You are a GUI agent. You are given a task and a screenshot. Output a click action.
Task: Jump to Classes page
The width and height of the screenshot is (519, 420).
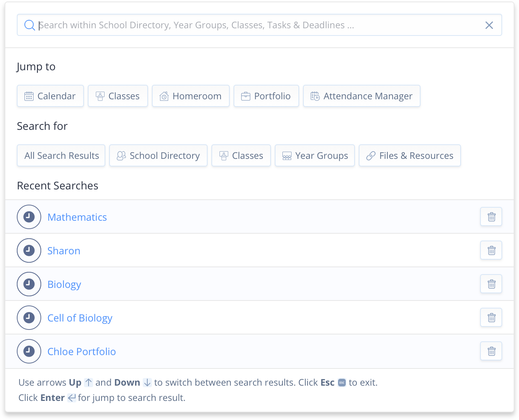click(118, 96)
